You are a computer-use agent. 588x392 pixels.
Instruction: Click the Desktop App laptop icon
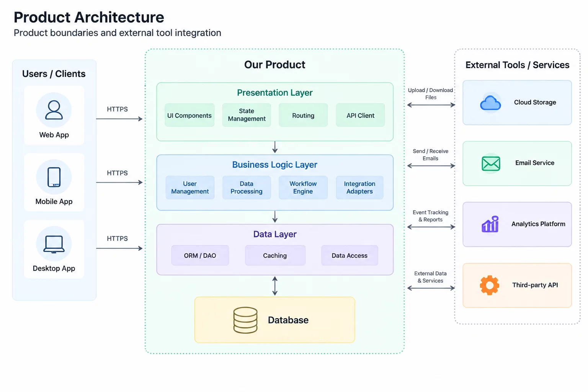(54, 244)
